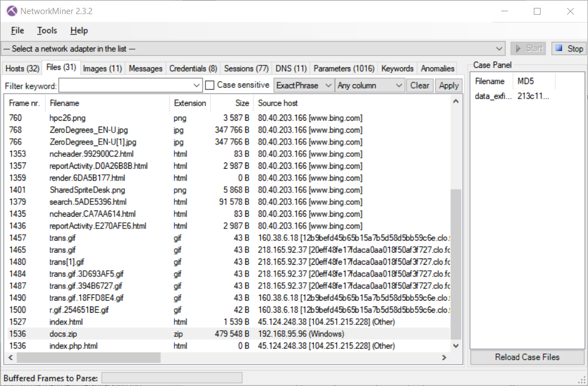588x386 pixels.
Task: Select the hpc26.png file row
Action: coord(228,118)
